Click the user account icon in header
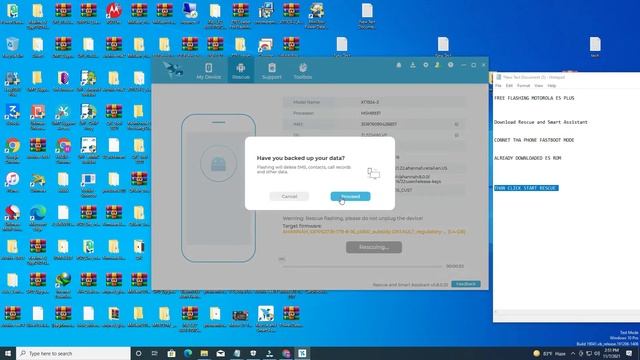This screenshot has width=640, height=360. pyautogui.click(x=437, y=65)
